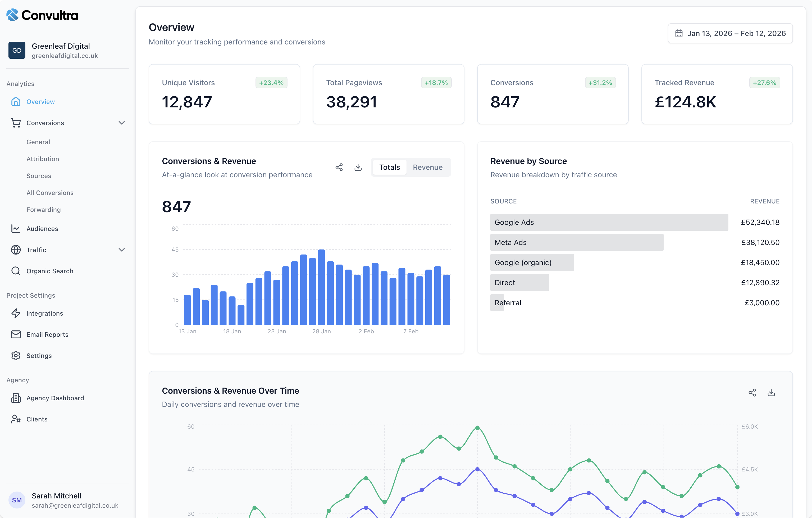The width and height of the screenshot is (812, 518).
Task: Click the Conversions shopping cart icon
Action: (16, 123)
